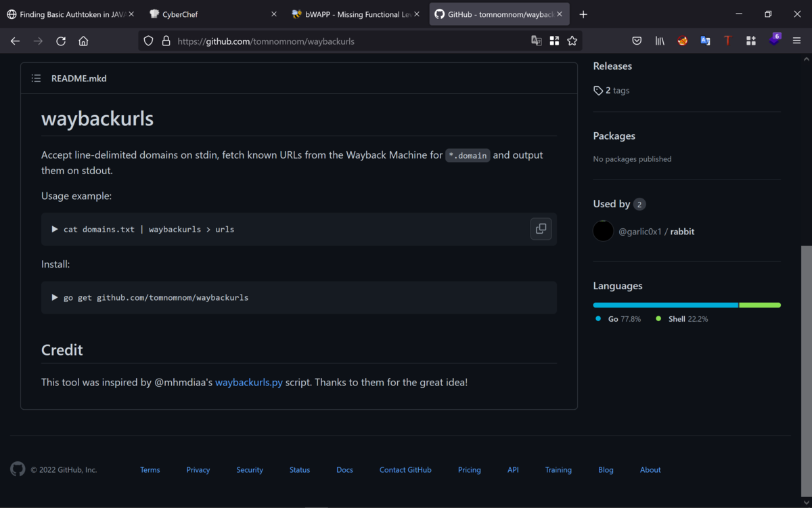812x508 pixels.
Task: Open the Library bookmarks/history icon
Action: pos(660,41)
